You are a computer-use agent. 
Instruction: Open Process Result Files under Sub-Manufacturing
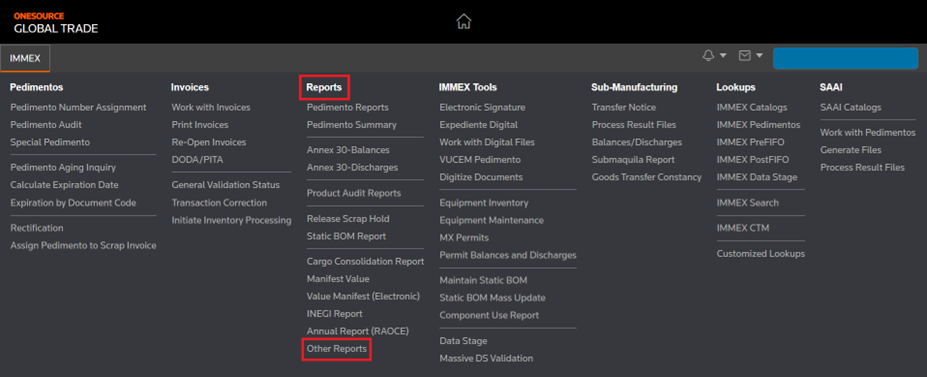tap(634, 125)
